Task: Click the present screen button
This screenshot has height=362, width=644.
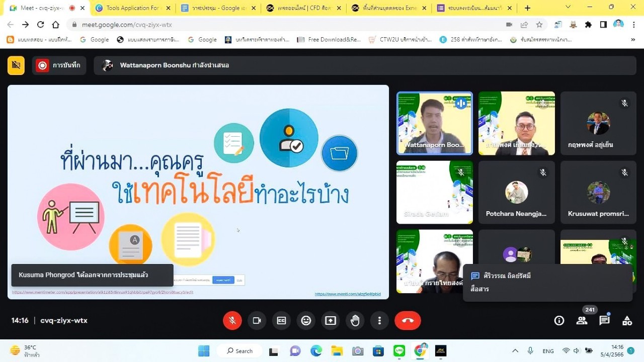Action: point(331,320)
